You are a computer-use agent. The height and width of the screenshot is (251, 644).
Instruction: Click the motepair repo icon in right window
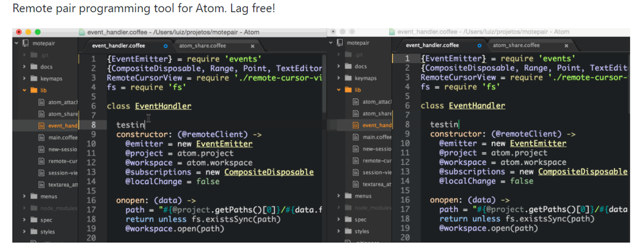click(x=339, y=42)
